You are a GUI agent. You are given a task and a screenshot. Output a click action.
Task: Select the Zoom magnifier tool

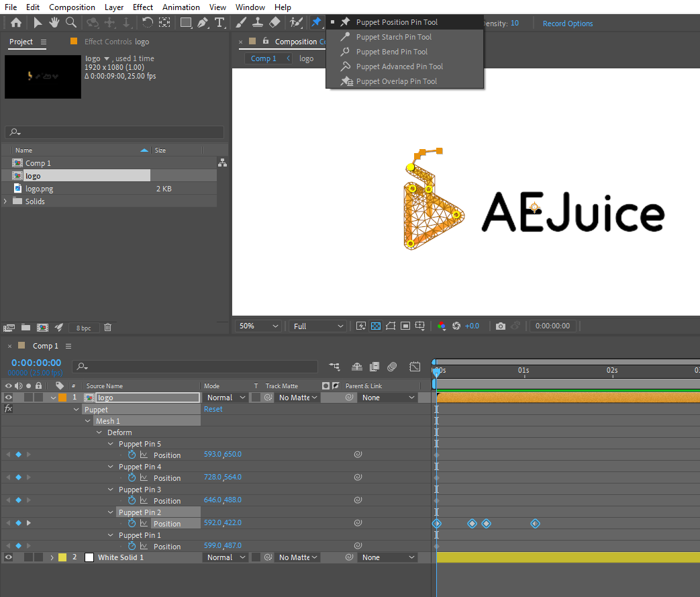(70, 22)
